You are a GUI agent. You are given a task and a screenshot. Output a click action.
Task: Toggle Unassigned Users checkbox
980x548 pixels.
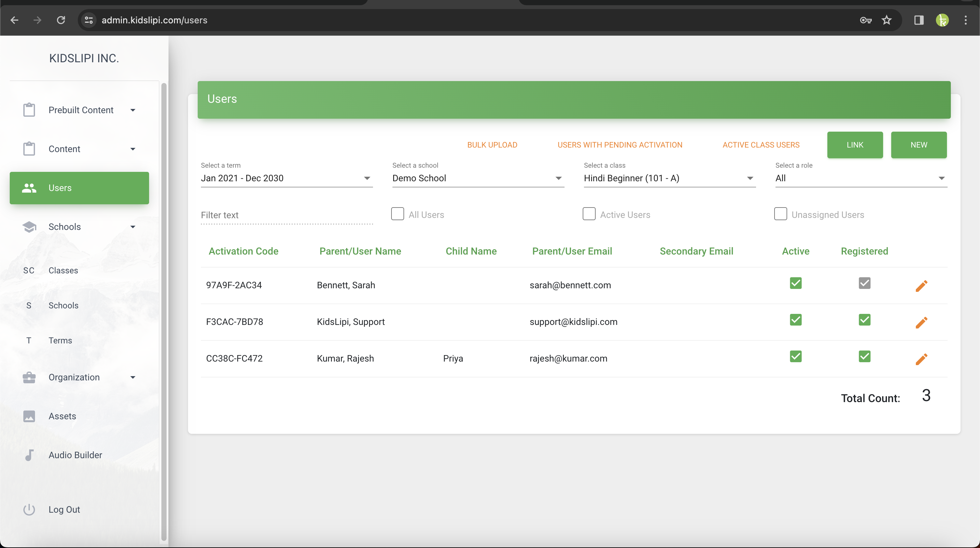[780, 214]
